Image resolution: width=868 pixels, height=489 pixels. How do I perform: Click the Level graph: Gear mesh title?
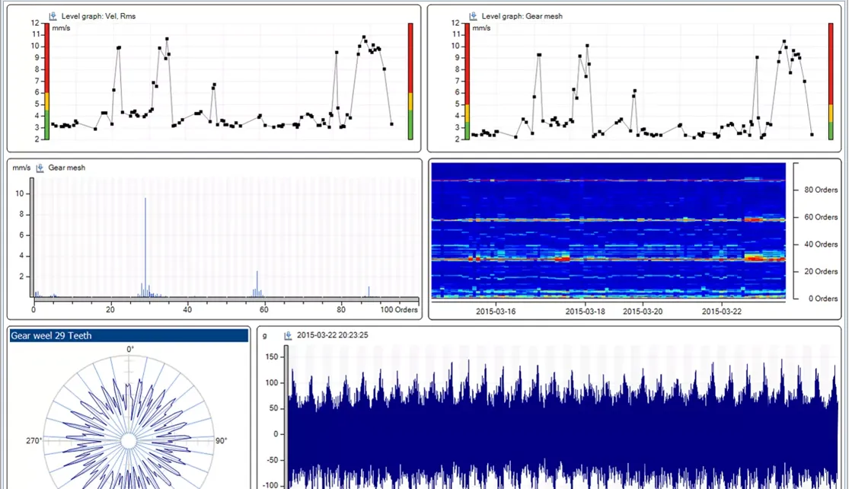pyautogui.click(x=522, y=16)
